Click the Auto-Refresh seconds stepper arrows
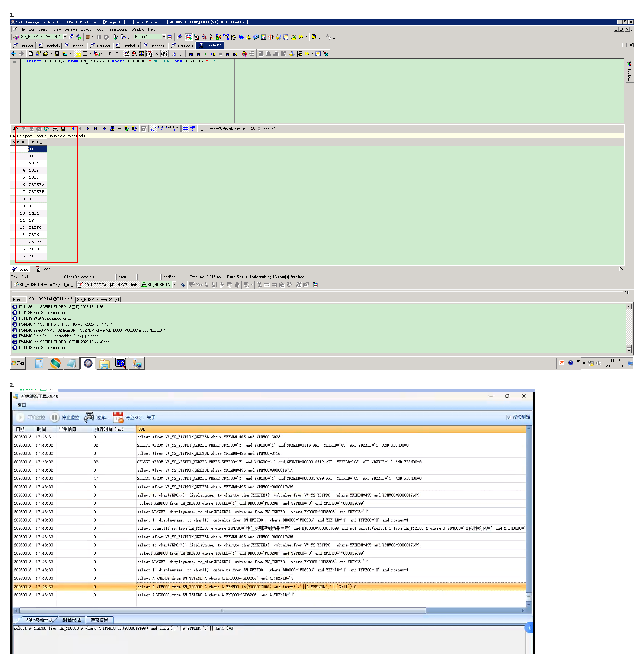This screenshot has width=644, height=664. (259, 129)
